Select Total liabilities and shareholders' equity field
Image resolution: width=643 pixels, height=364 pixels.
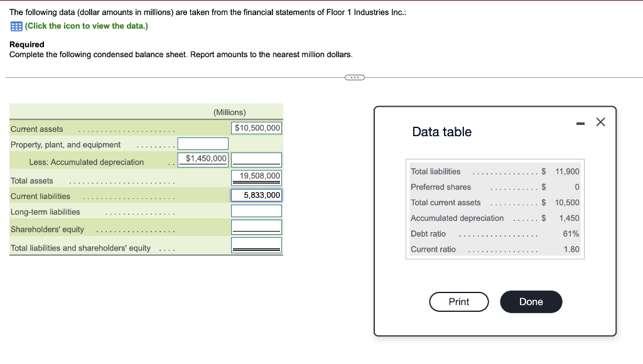coord(256,245)
